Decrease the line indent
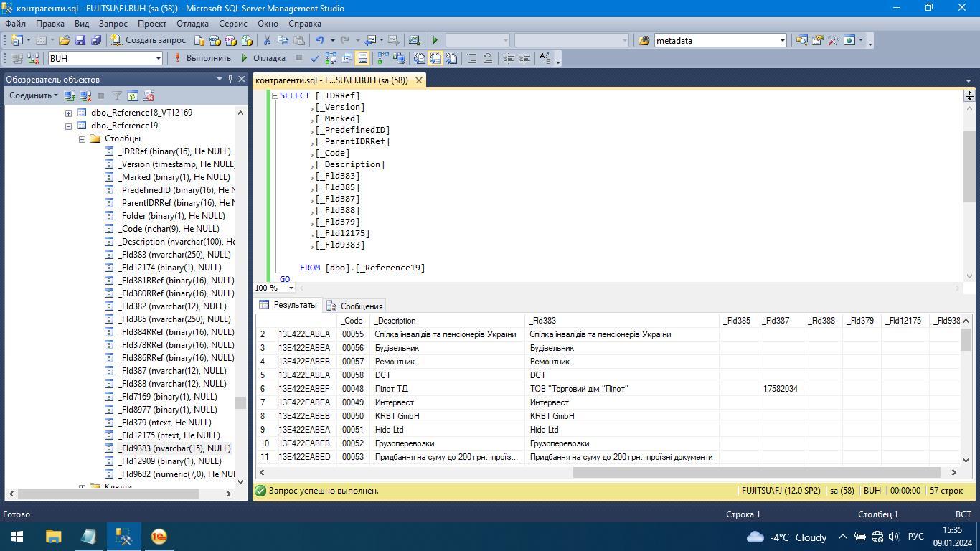 tap(509, 58)
